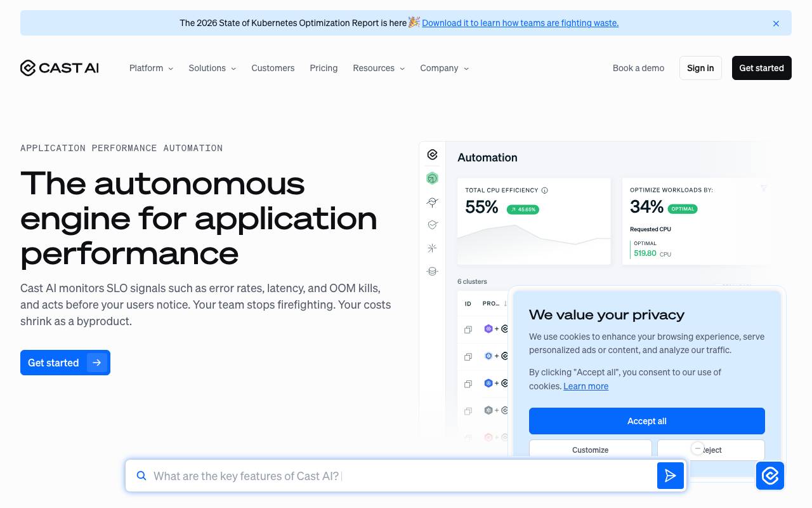Click the gray provider hexagon icon
Image resolution: width=812 pixels, height=508 pixels.
[488, 410]
